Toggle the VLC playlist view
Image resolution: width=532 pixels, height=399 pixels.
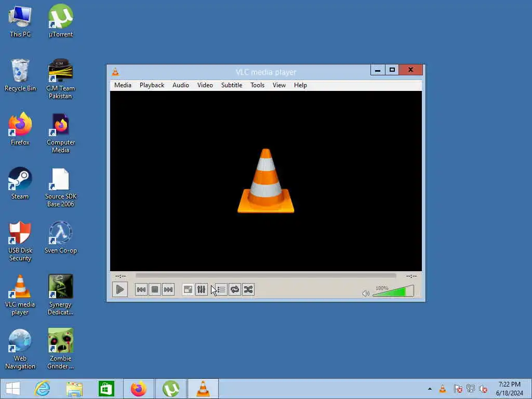pos(221,289)
